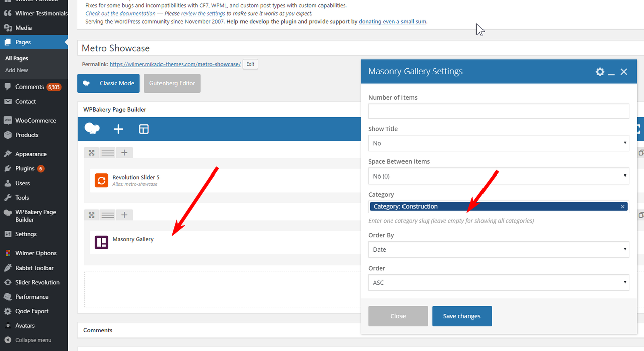Click the permalink Edit button

click(x=250, y=64)
